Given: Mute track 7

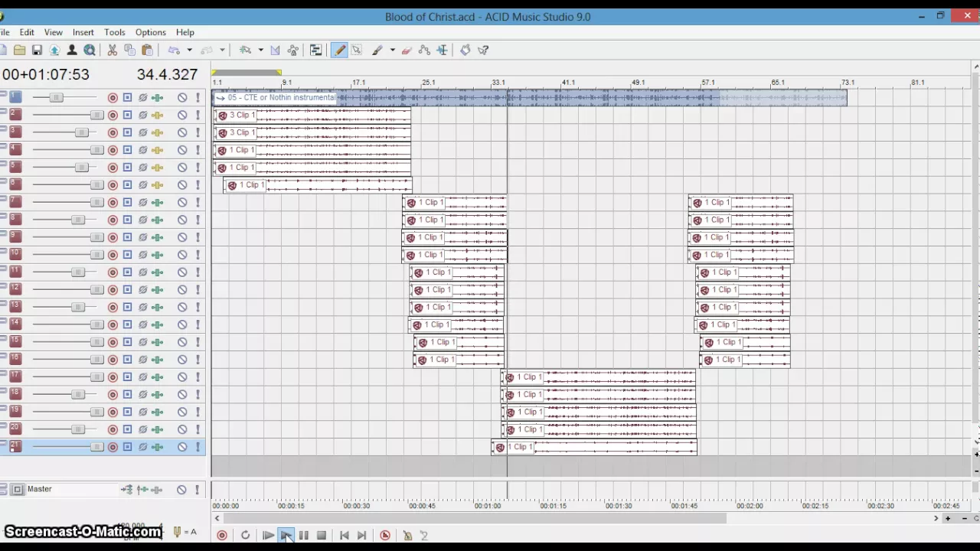Looking at the screenshot, I should coord(182,202).
